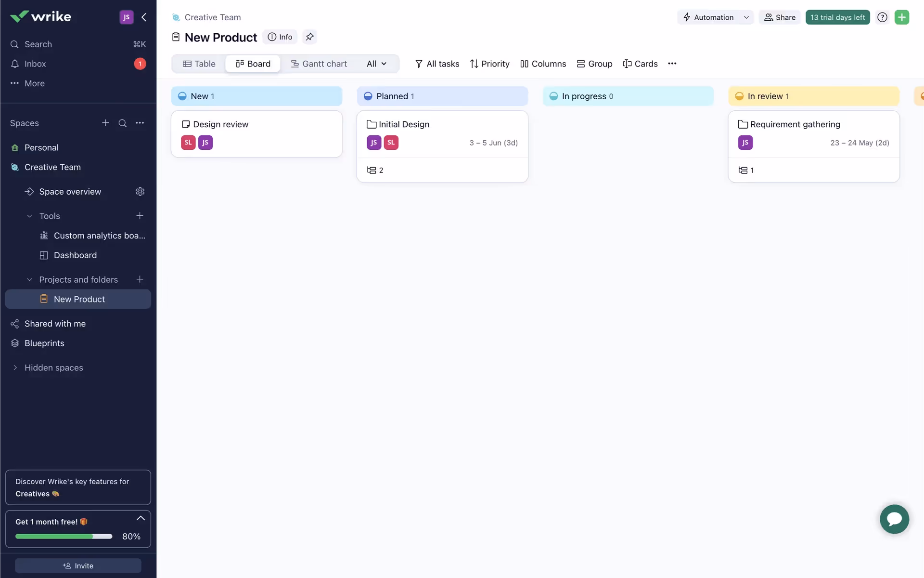Open Space overview settings gear
Screen dimensions: 924x578
140,192
